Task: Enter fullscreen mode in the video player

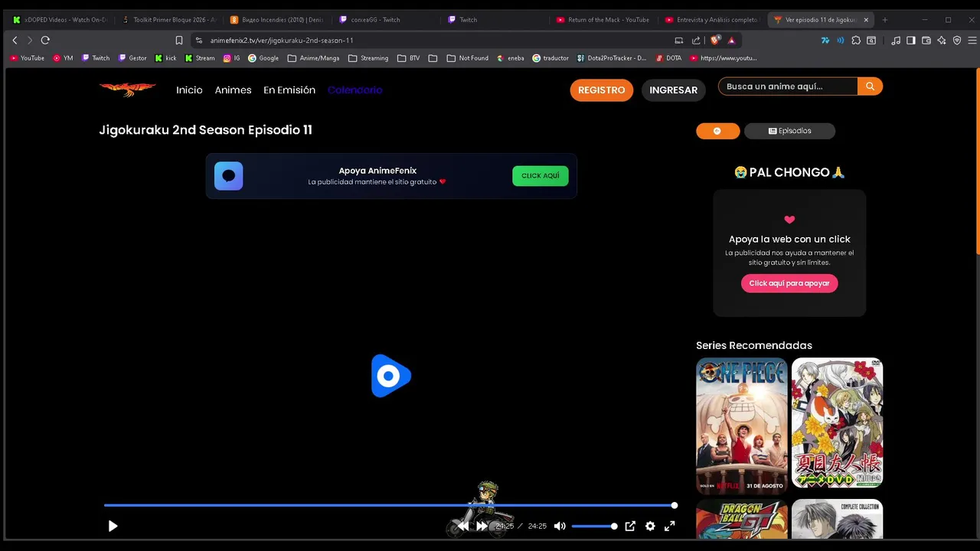Action: pyautogui.click(x=670, y=526)
